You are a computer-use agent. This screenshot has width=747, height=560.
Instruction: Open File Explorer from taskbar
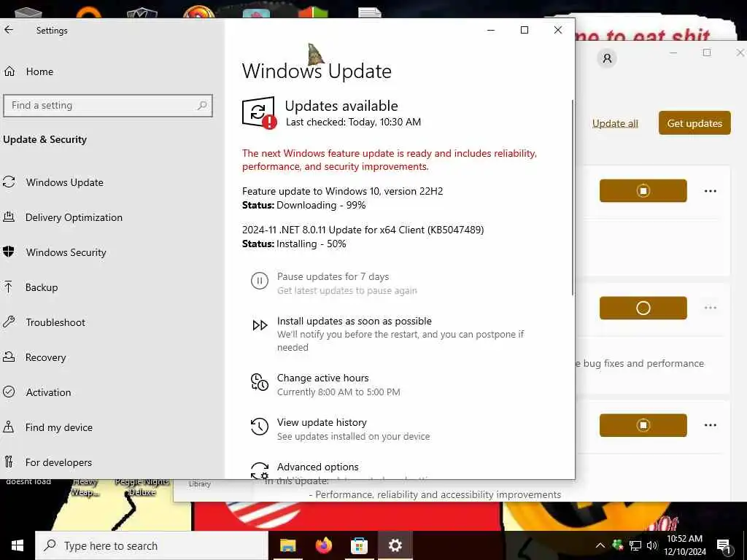[287, 545]
